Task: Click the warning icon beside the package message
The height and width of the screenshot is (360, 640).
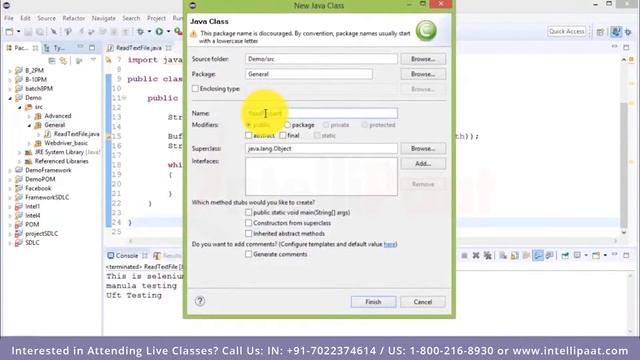Action: [193, 34]
